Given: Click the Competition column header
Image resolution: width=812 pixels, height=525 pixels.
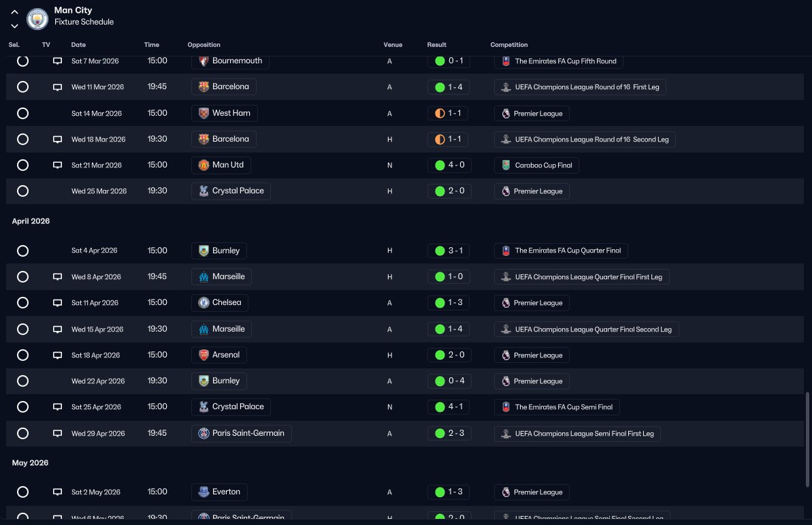Looking at the screenshot, I should [x=509, y=44].
